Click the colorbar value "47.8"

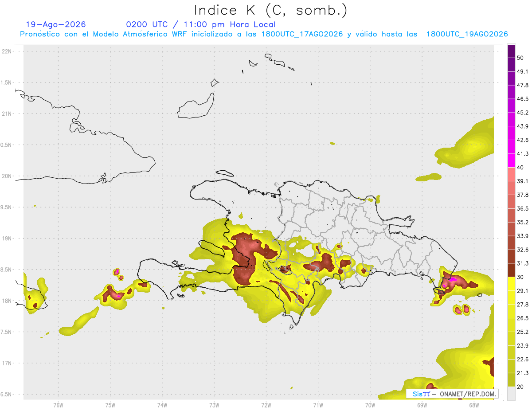point(523,85)
